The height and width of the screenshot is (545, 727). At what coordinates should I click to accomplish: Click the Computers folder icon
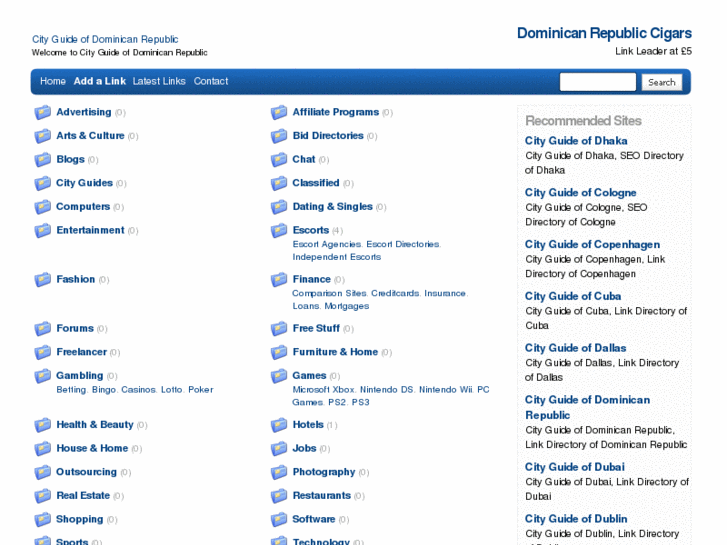(43, 207)
